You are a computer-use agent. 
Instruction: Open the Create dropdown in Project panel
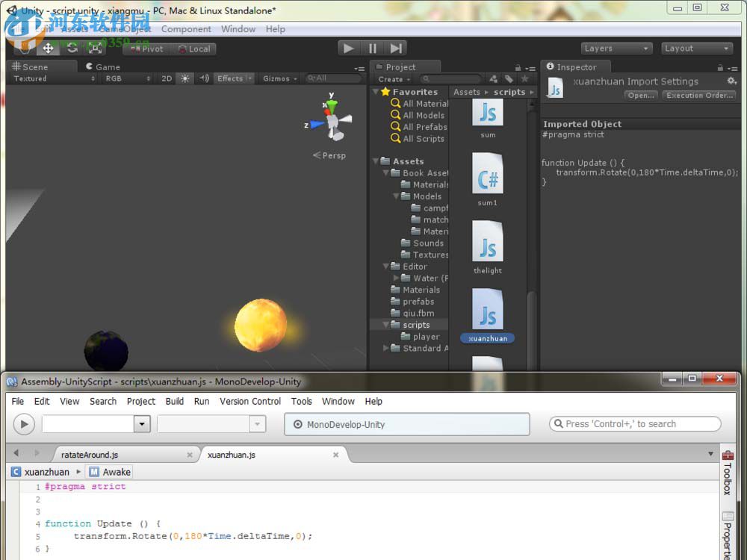pos(394,79)
